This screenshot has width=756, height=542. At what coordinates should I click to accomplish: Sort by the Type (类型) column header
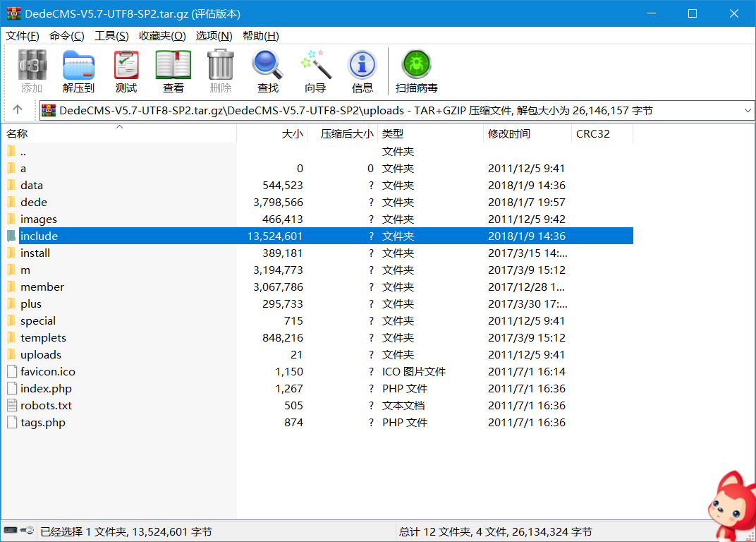click(x=431, y=133)
